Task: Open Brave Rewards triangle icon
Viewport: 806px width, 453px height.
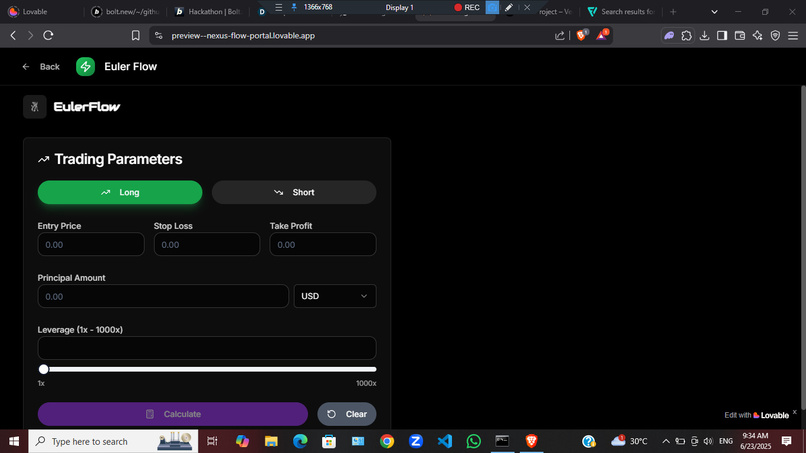Action: 602,35
